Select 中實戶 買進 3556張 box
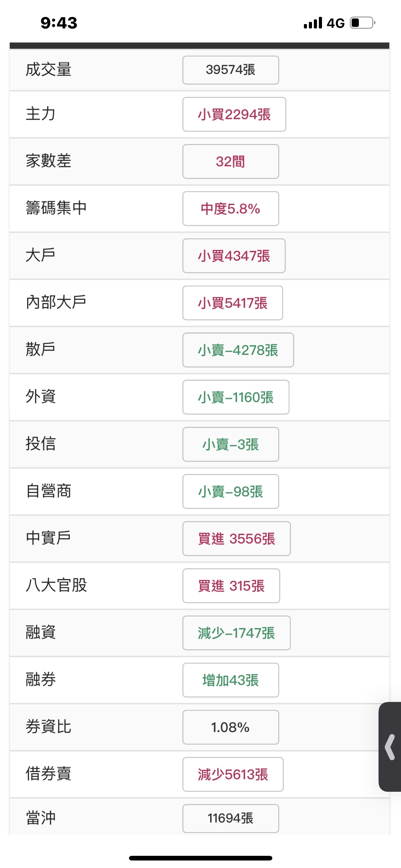401x868 pixels. click(236, 539)
